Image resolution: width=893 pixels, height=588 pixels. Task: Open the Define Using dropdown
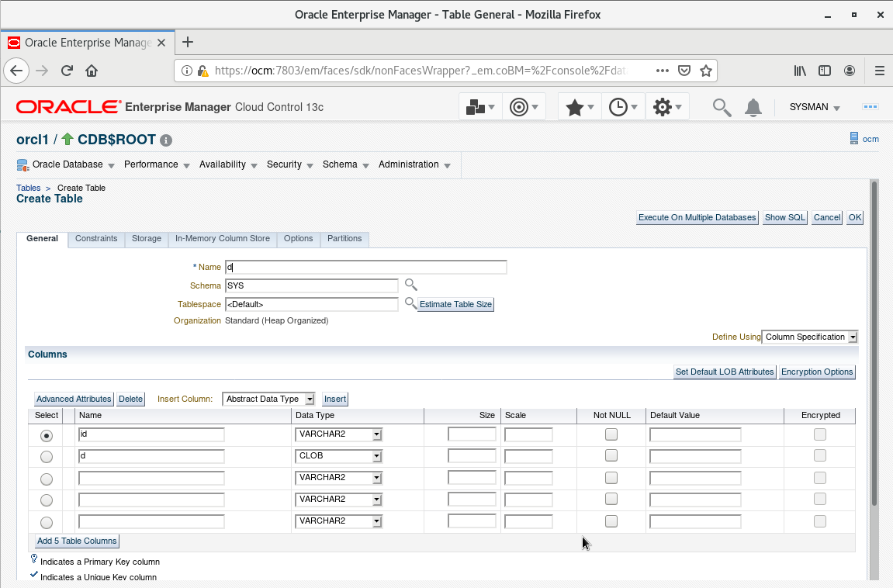(x=809, y=337)
